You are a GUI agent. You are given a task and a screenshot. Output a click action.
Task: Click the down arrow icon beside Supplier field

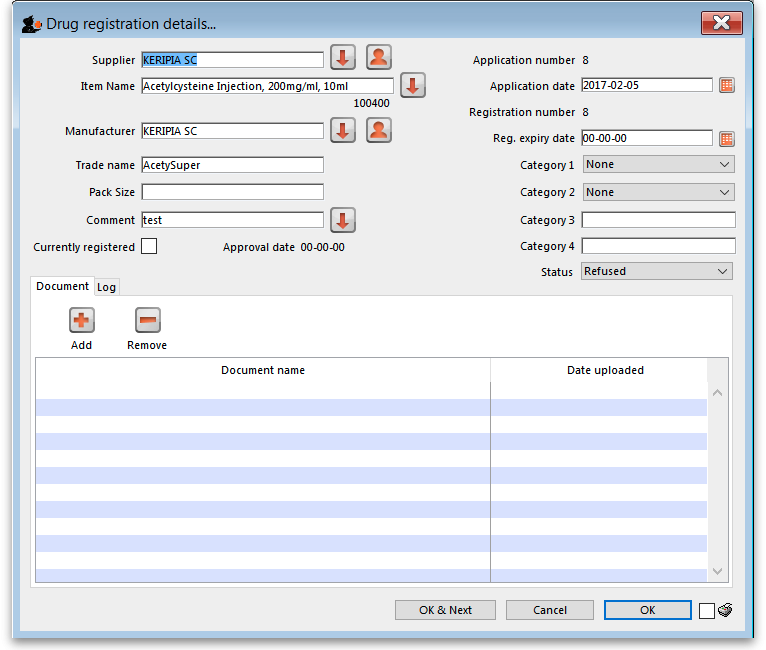(x=343, y=58)
